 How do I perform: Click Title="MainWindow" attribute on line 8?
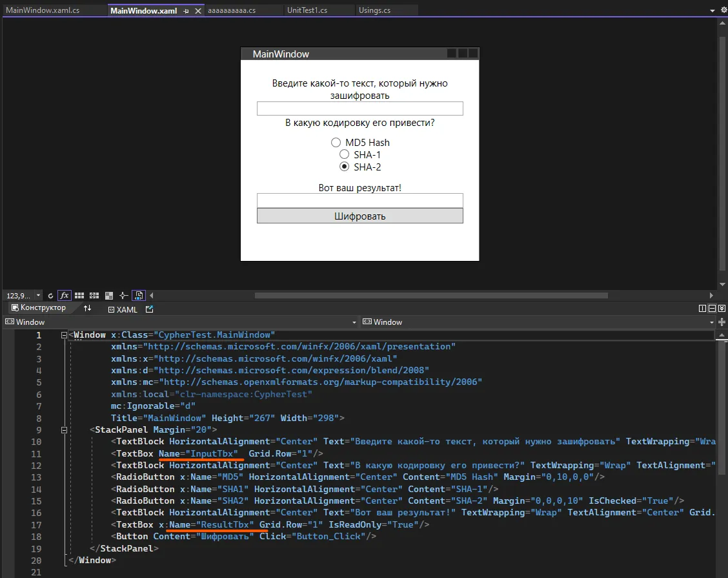point(158,418)
